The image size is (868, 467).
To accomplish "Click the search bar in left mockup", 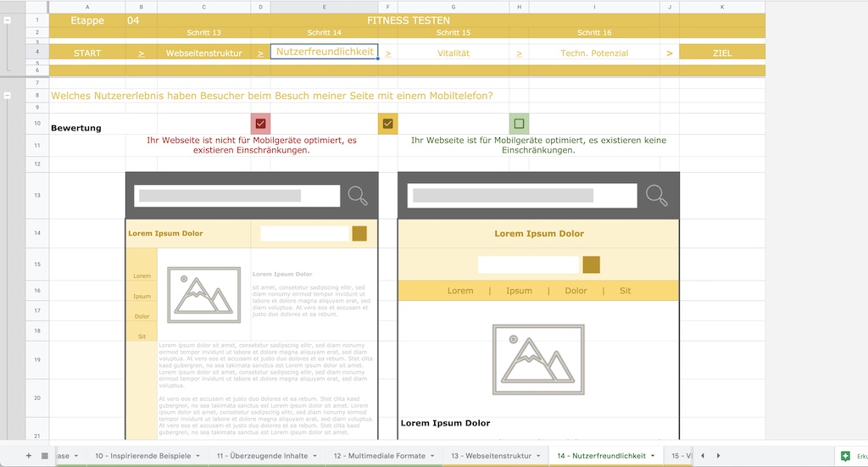I will coord(237,196).
